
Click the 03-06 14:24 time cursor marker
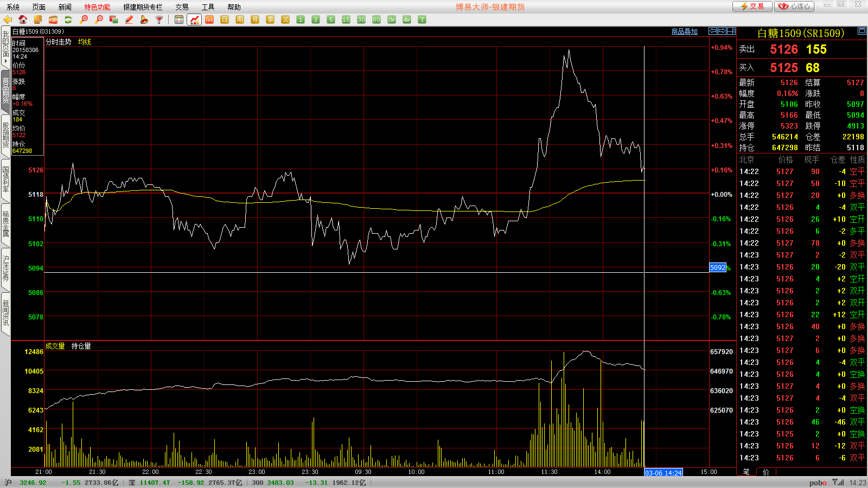click(x=663, y=473)
